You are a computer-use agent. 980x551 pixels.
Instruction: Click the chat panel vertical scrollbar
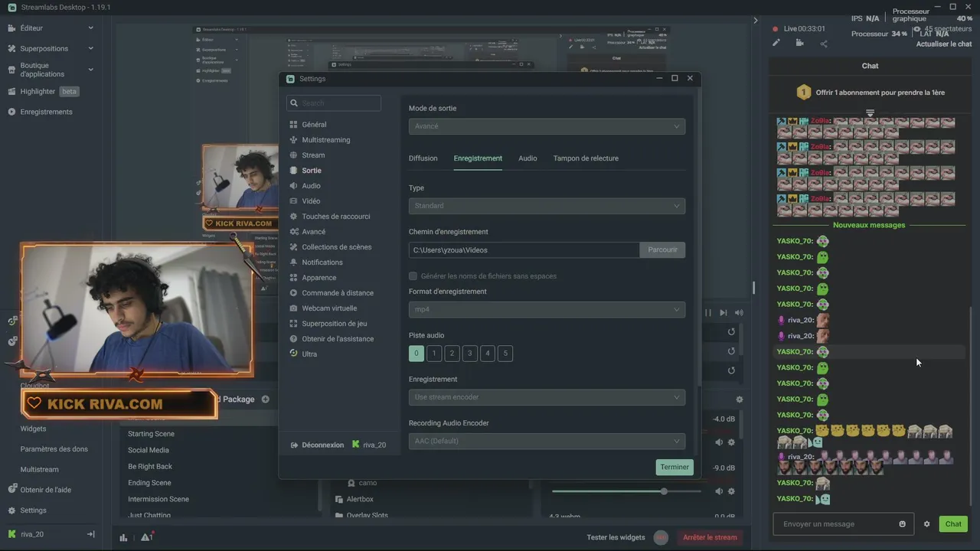click(972, 406)
